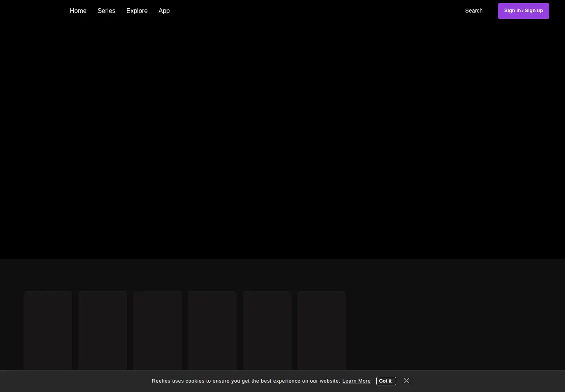This screenshot has height=392, width=565.
Task: Open the Home nav item
Action: [x=78, y=11]
